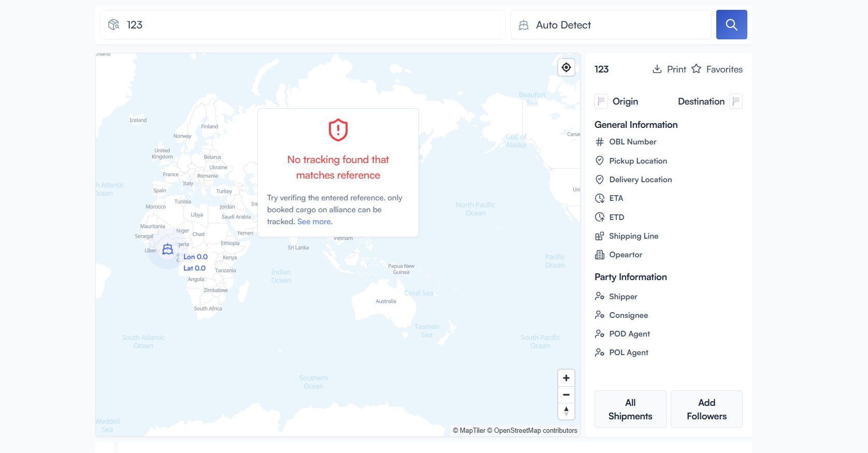The width and height of the screenshot is (868, 453).
Task: Click the Add Followers button
Action: click(x=706, y=409)
